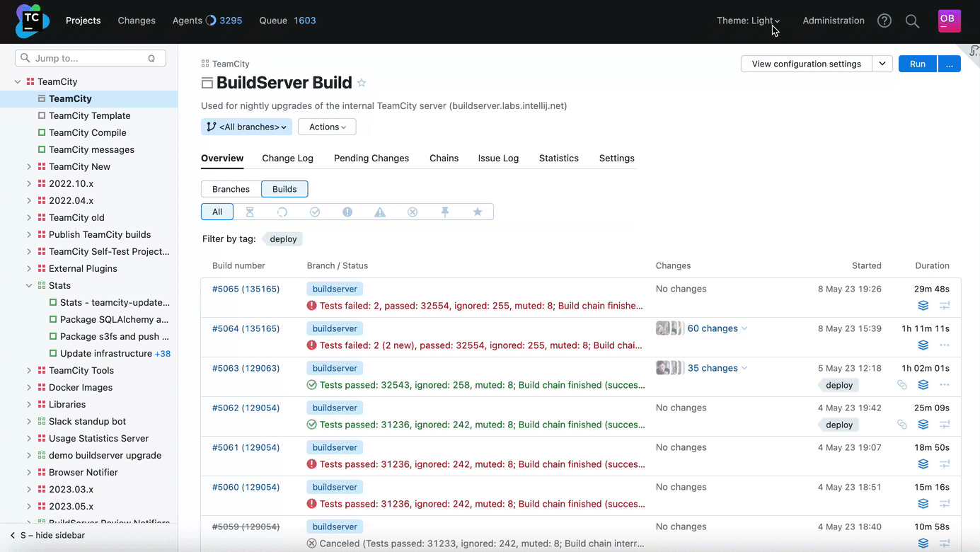
Task: Switch to Builds view toggle
Action: coord(284,189)
